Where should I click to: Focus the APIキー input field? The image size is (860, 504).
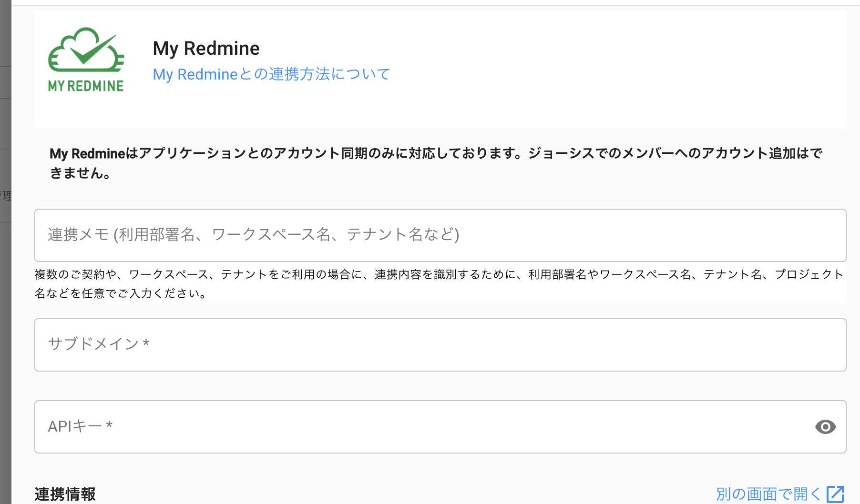(429, 427)
